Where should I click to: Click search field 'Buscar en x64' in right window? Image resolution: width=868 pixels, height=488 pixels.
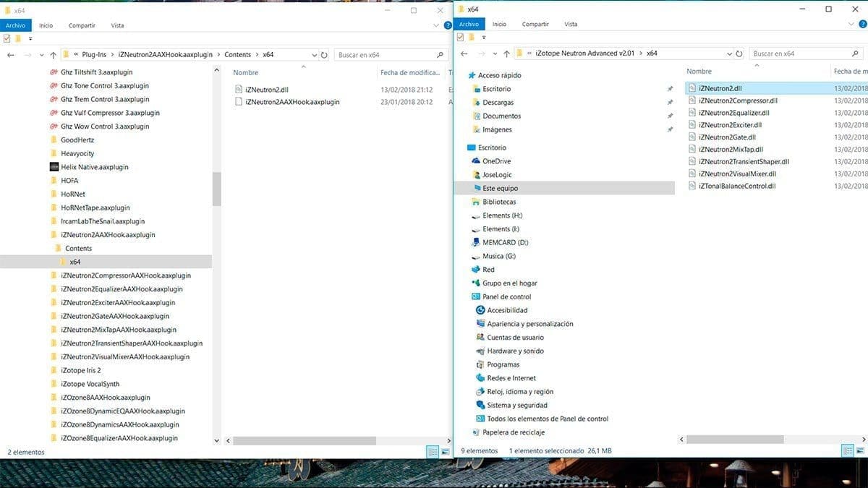click(x=804, y=53)
